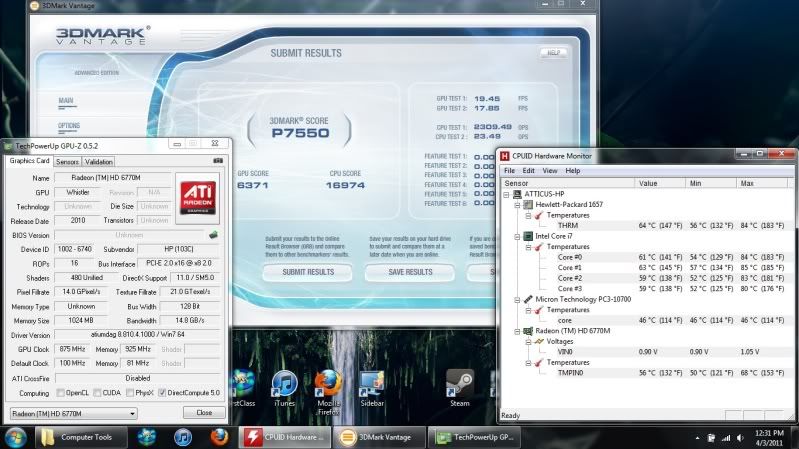Collapse the Radeon HD 6770M tree node

pyautogui.click(x=517, y=331)
